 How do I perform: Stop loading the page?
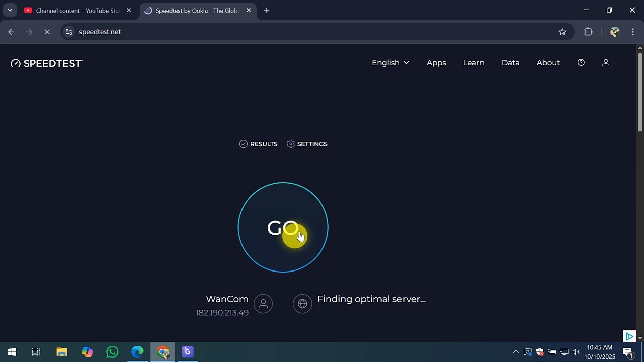(47, 32)
